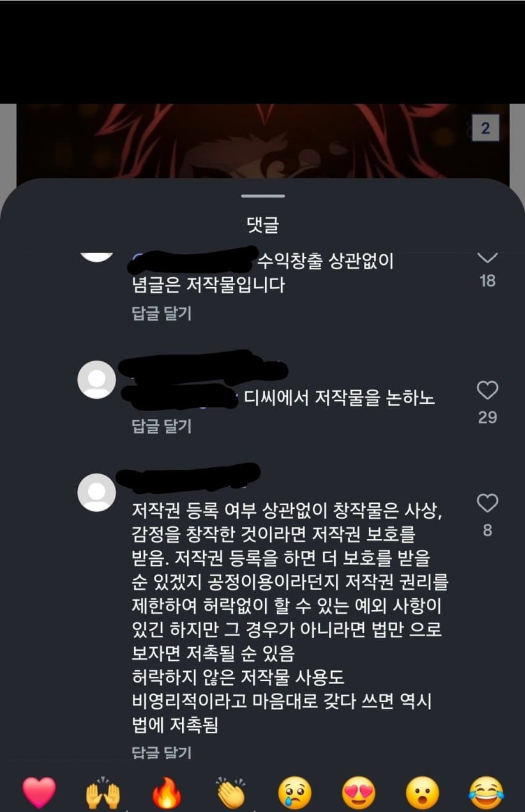Screen dimensions: 525x812
Task: Like the comment with 29 hearts
Action: (x=487, y=390)
